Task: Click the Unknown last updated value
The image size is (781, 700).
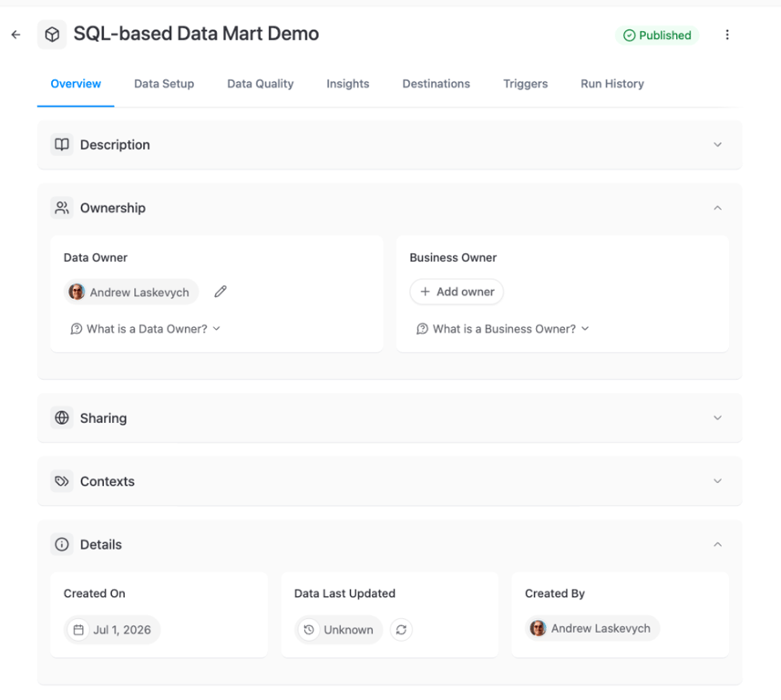Action: click(x=339, y=630)
